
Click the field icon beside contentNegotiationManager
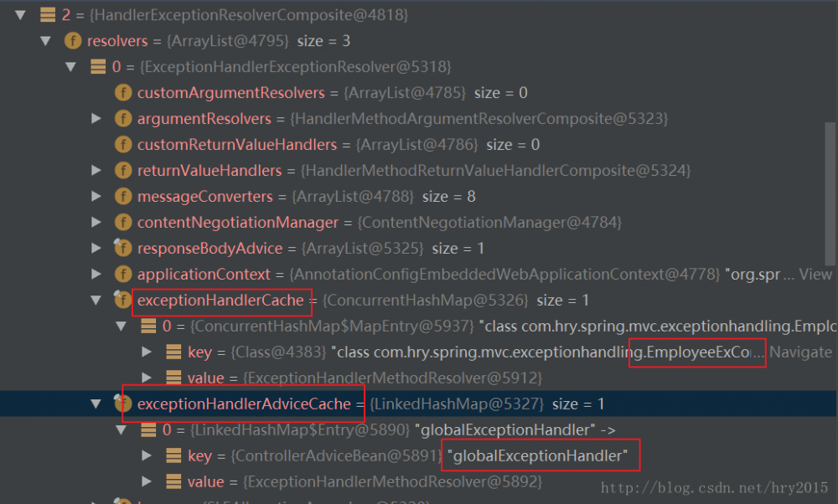123,222
